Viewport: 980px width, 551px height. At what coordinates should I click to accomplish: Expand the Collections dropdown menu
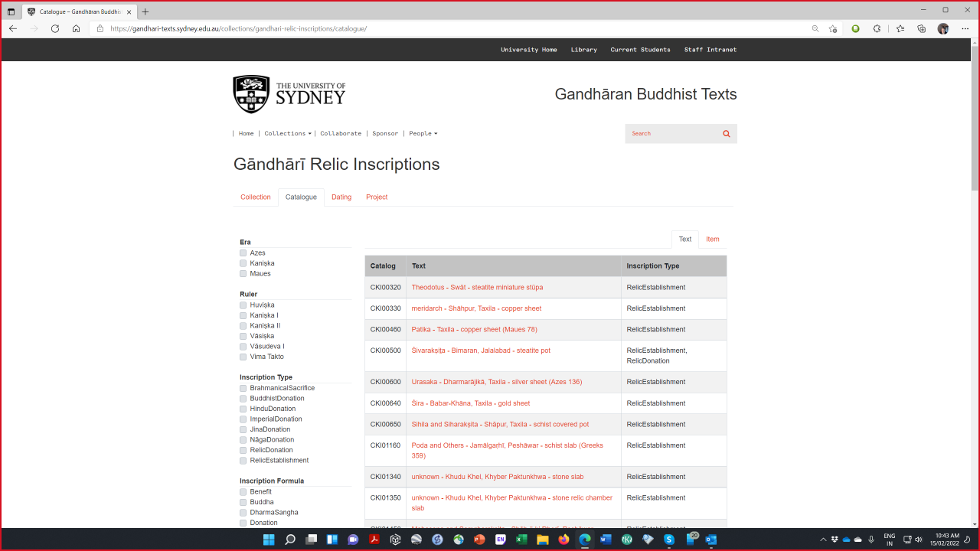(x=287, y=134)
